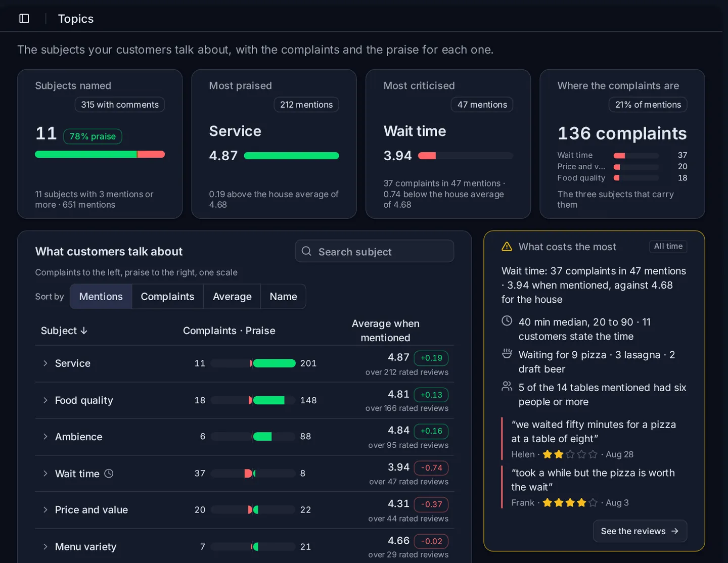The width and height of the screenshot is (728, 563).
Task: Click the Ambience praise count 88
Action: pos(305,437)
